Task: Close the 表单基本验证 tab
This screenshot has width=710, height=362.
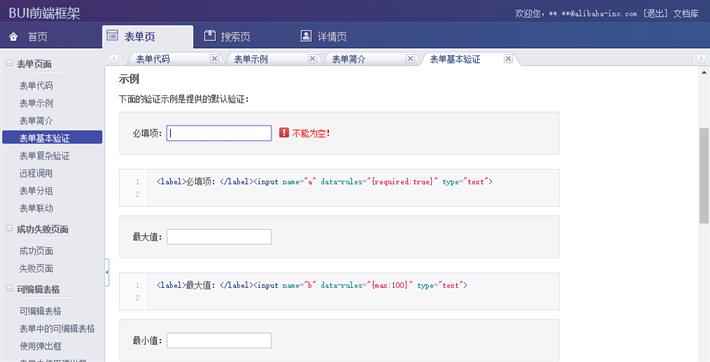Action: 508,59
